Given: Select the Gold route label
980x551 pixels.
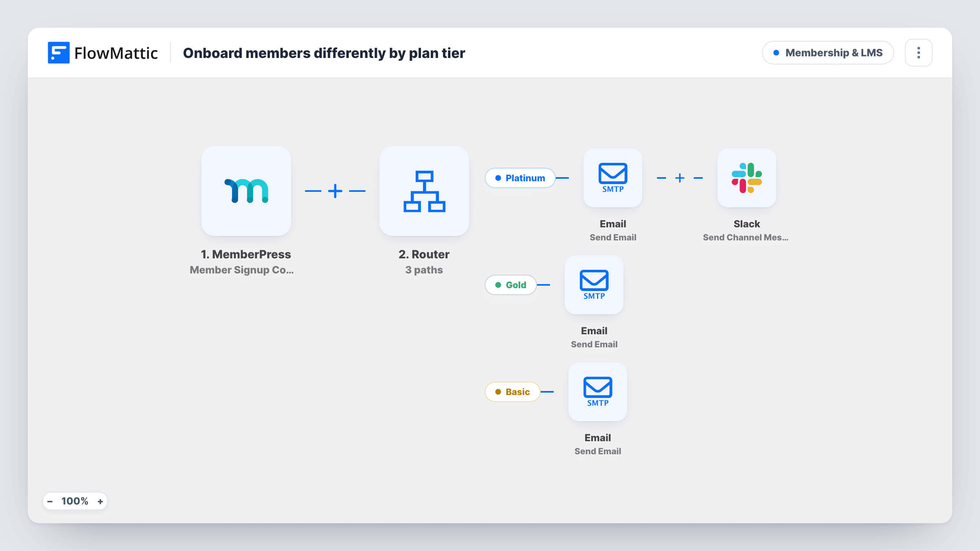Looking at the screenshot, I should [x=511, y=285].
